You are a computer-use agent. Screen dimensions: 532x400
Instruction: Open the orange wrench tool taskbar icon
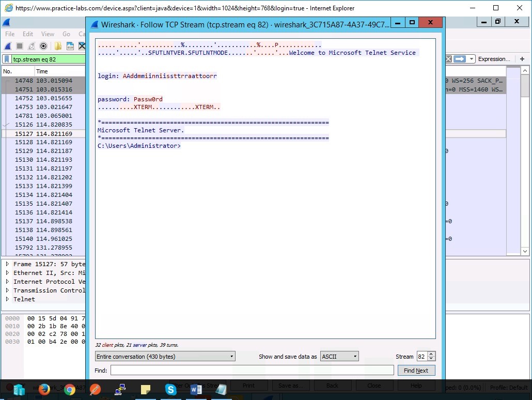[x=95, y=390]
